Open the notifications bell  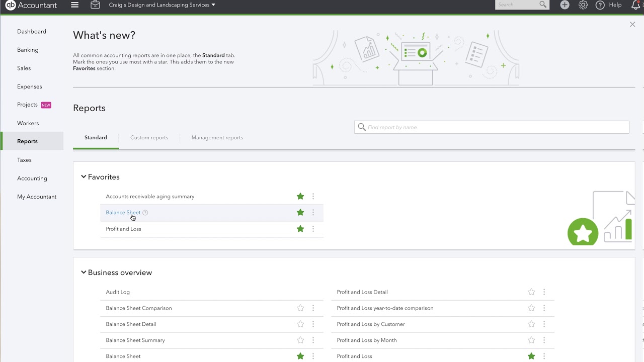635,5
